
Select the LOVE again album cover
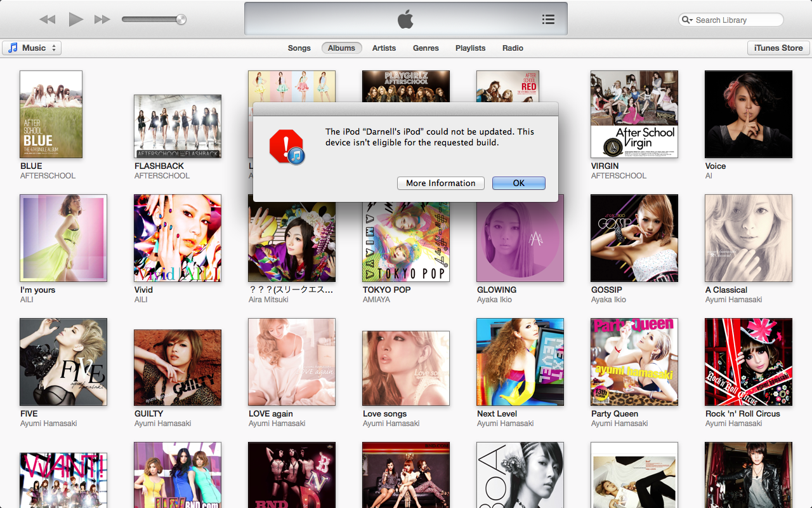(x=292, y=362)
